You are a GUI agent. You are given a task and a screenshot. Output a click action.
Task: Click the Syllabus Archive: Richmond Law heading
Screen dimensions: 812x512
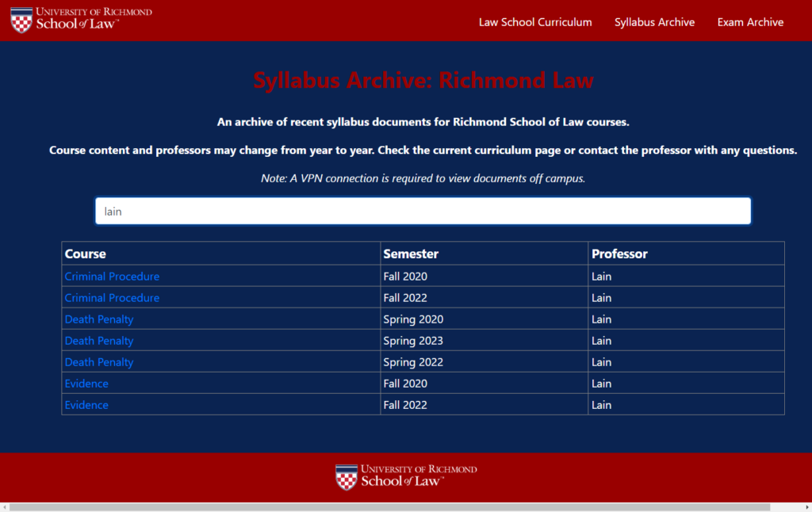pyautogui.click(x=423, y=80)
